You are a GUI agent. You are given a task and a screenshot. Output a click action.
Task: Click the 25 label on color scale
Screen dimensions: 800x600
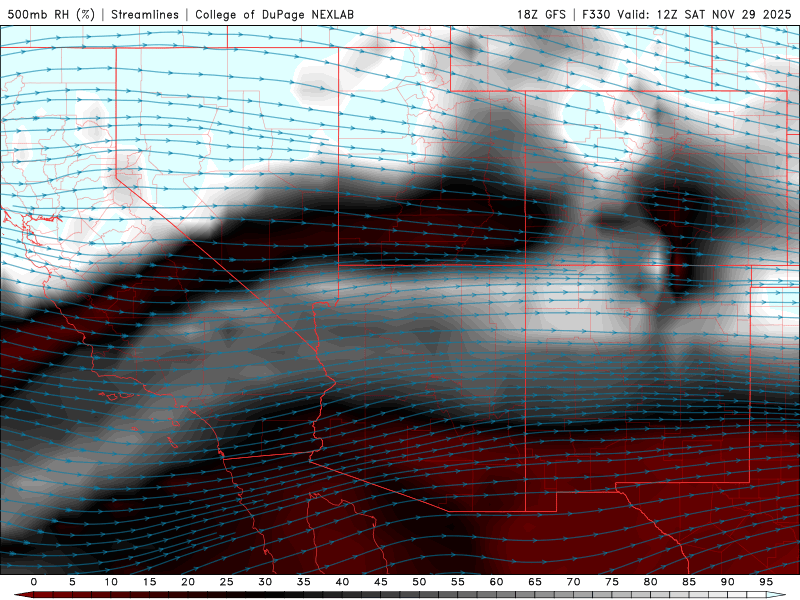227,582
